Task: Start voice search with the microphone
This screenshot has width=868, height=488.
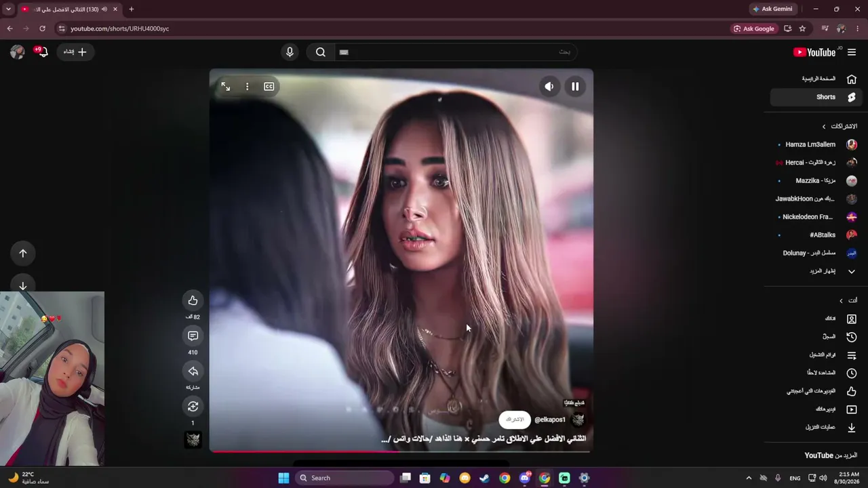Action: [x=290, y=52]
